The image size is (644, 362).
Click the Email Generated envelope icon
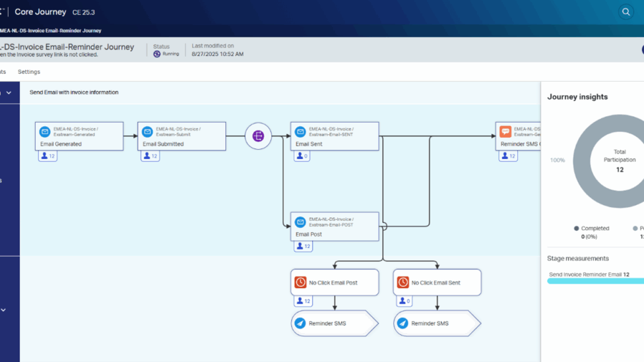point(44,132)
